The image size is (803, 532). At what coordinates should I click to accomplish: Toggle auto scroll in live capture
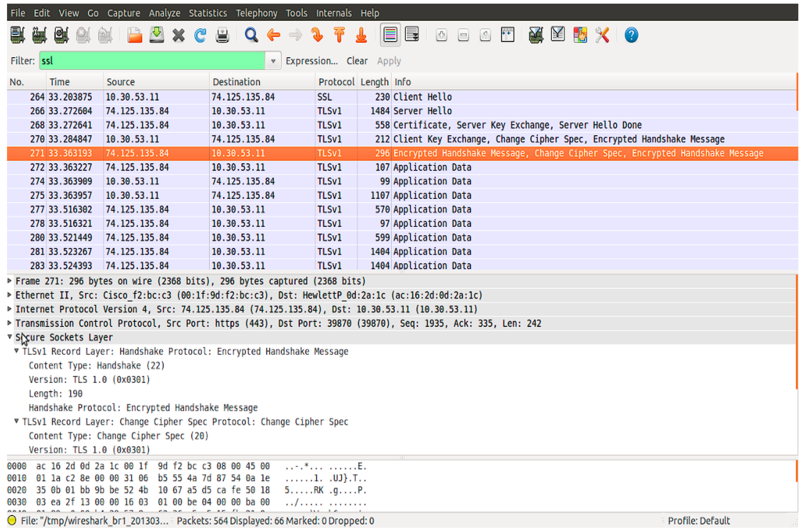click(412, 35)
